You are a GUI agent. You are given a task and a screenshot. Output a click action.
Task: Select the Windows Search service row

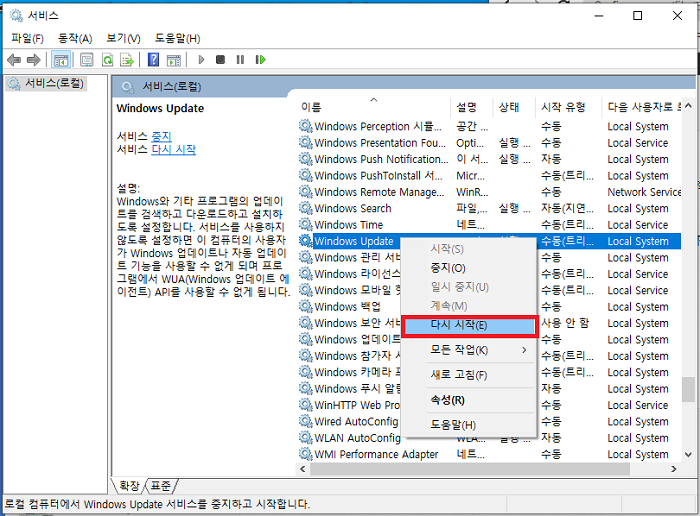[490, 208]
